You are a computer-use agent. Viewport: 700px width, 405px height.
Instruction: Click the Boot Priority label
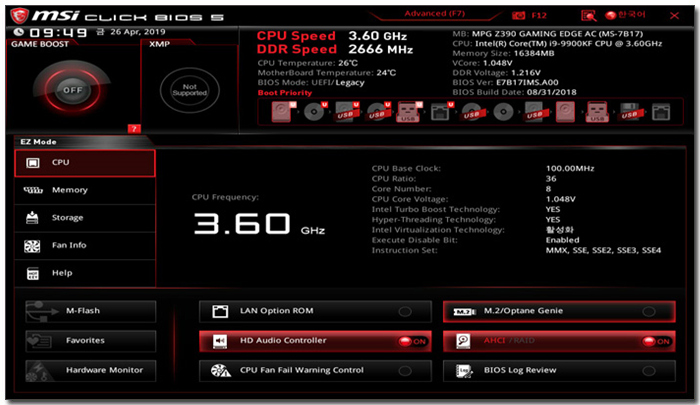(285, 93)
